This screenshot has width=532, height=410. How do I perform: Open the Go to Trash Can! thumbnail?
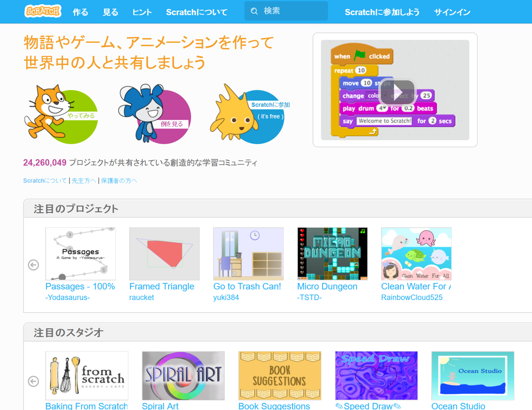click(x=249, y=254)
